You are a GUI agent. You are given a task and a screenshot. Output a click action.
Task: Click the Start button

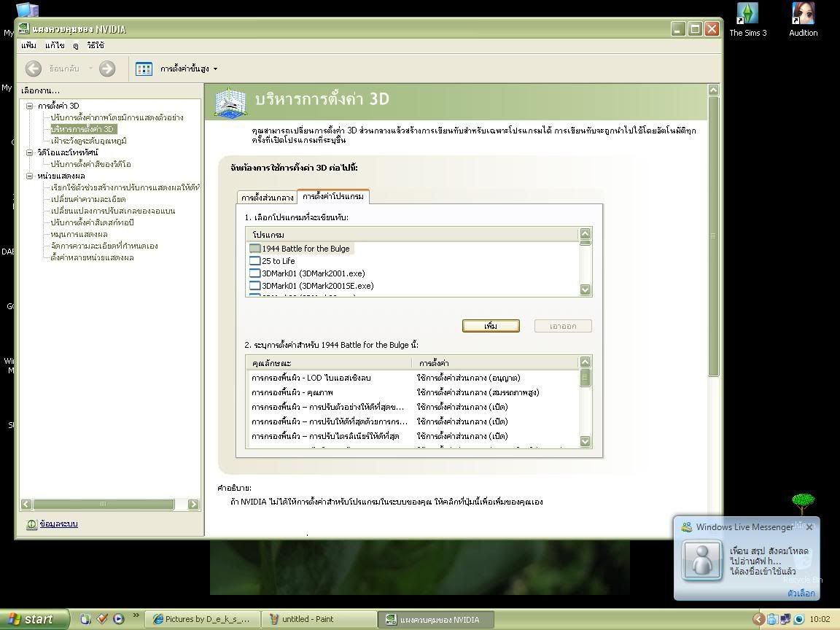tap(34, 619)
